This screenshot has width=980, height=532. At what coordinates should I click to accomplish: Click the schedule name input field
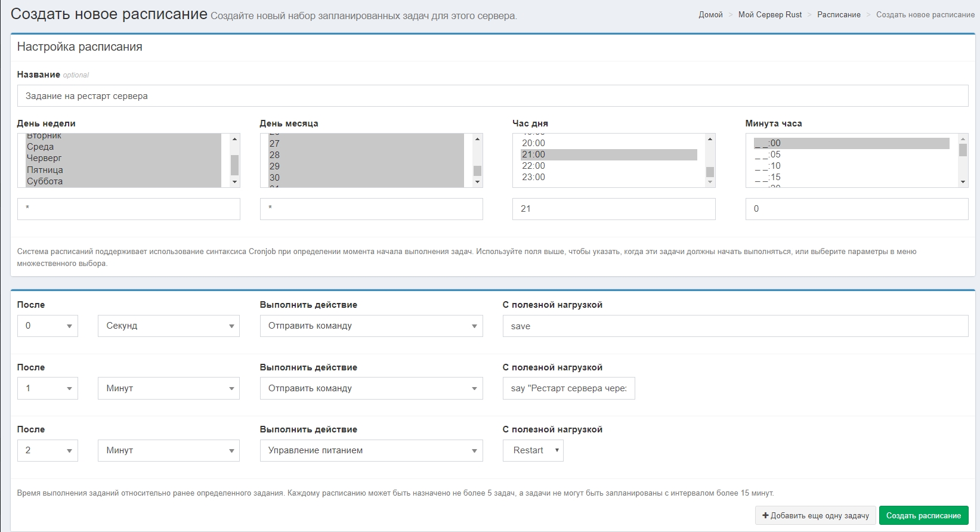(492, 96)
